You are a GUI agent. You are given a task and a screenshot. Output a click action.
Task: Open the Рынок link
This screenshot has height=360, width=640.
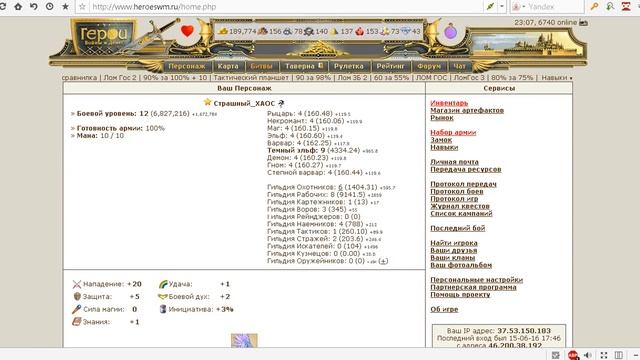pyautogui.click(x=442, y=118)
